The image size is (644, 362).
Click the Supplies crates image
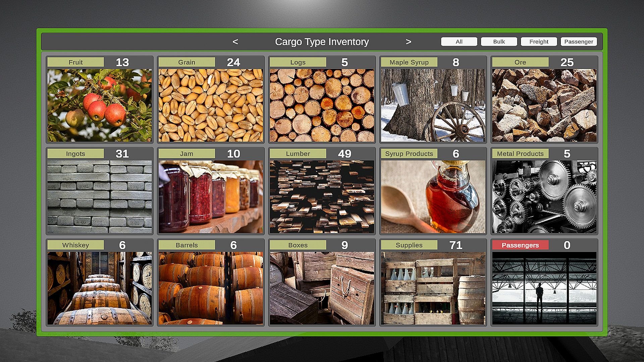[x=433, y=288]
